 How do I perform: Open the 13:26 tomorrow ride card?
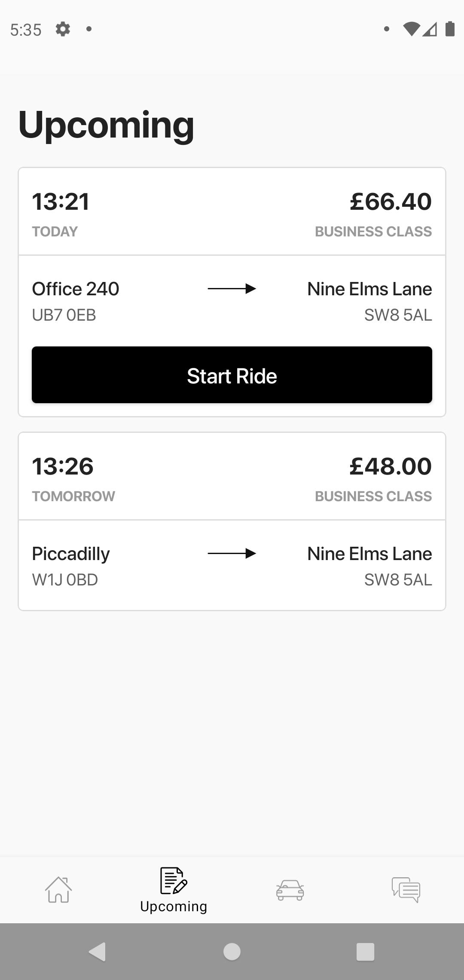[232, 521]
